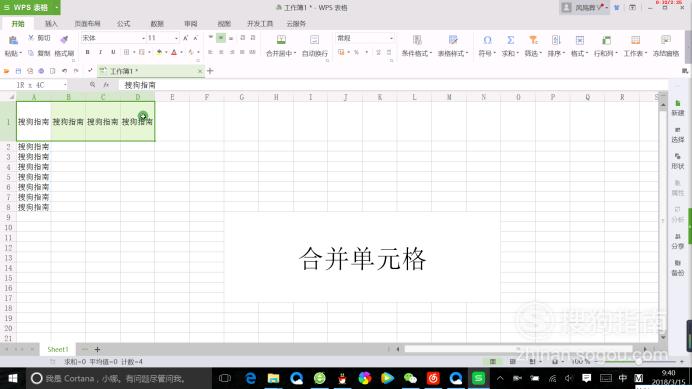Click the formula bar showing 搜狗指南
692x389 pixels.
pos(393,85)
